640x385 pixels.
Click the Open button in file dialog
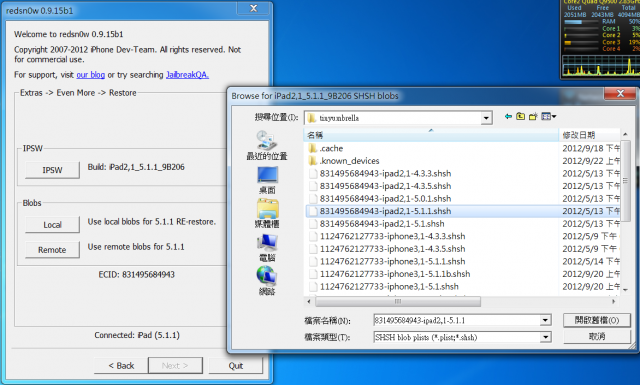597,320
